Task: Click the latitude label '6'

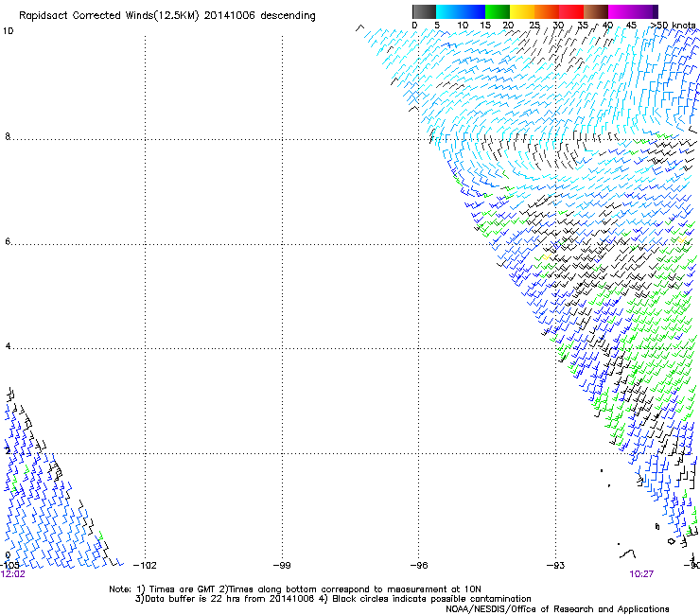Action: click(8, 241)
